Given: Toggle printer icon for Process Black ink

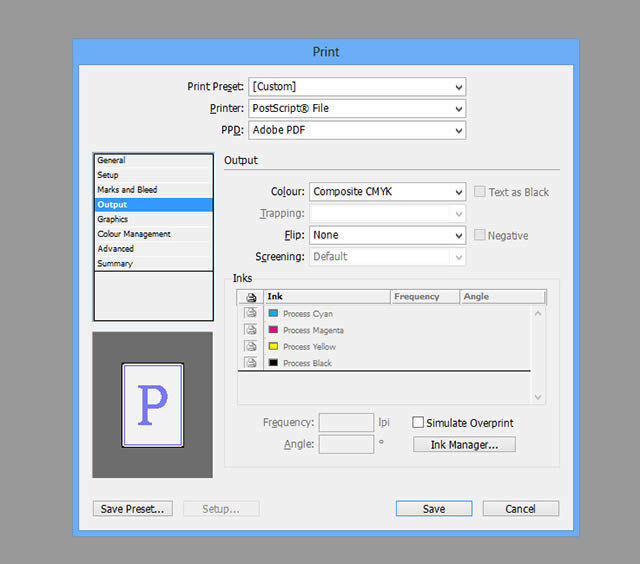Looking at the screenshot, I should coord(250,362).
